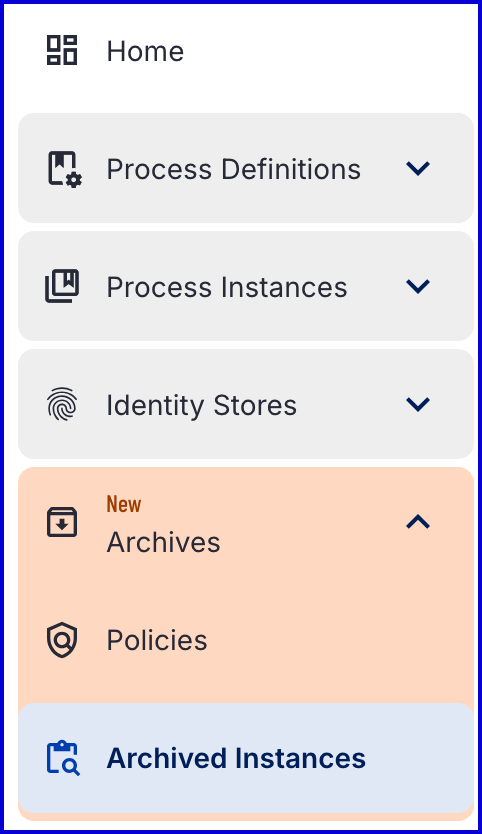Click the Archives download-box icon
The image size is (482, 834).
[62, 522]
